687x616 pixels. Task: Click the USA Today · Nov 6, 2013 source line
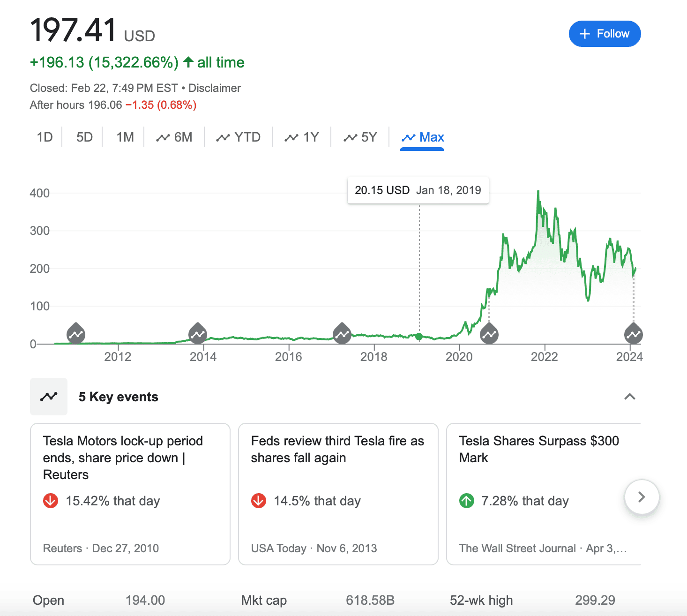314,548
